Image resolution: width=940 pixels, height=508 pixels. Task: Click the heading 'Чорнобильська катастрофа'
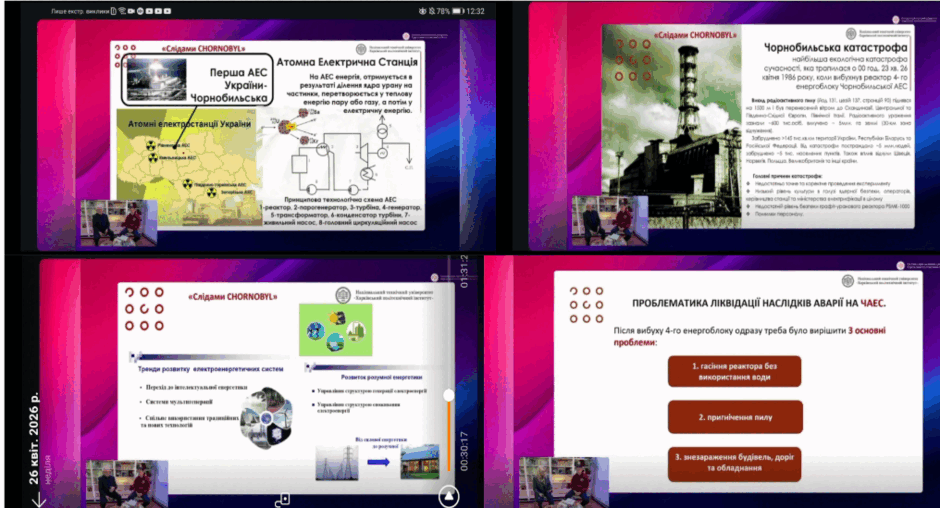click(x=836, y=47)
